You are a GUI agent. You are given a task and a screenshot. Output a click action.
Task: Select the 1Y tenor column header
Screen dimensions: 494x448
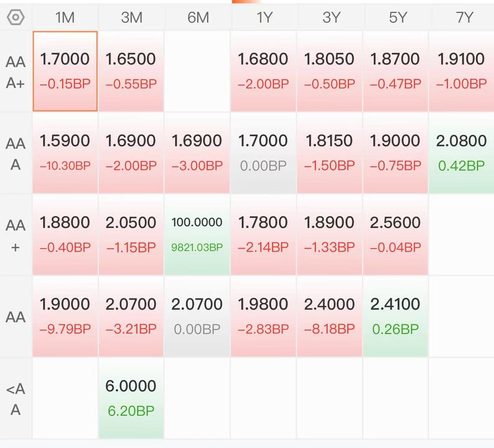coord(264,17)
